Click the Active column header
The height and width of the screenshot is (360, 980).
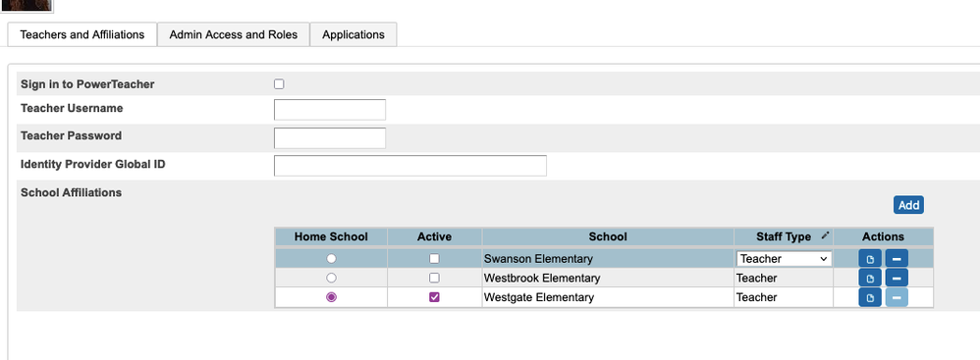434,236
